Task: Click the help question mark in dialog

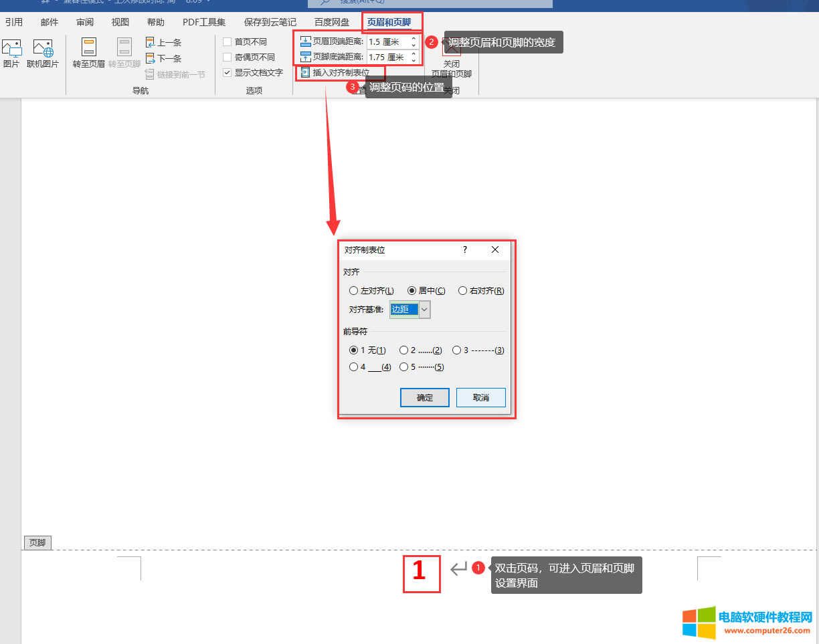Action: point(465,249)
